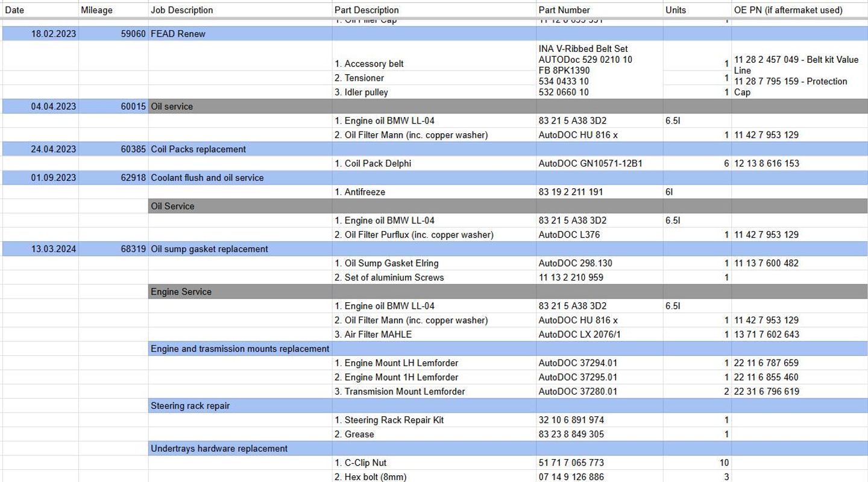
Task: Click the Undertrays hardware replacement cell
Action: 219,449
